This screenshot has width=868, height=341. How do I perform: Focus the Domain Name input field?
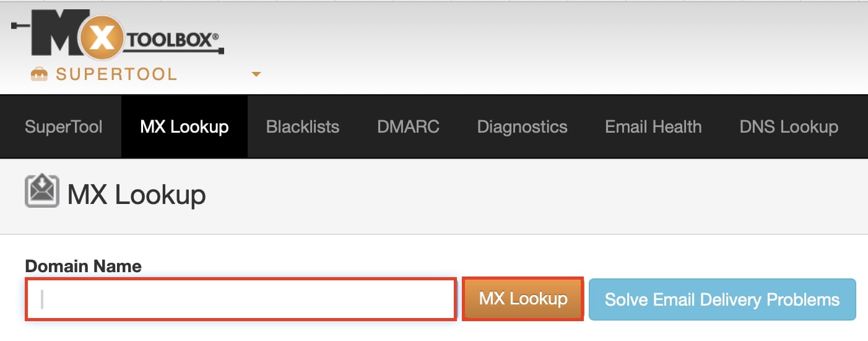coord(241,299)
